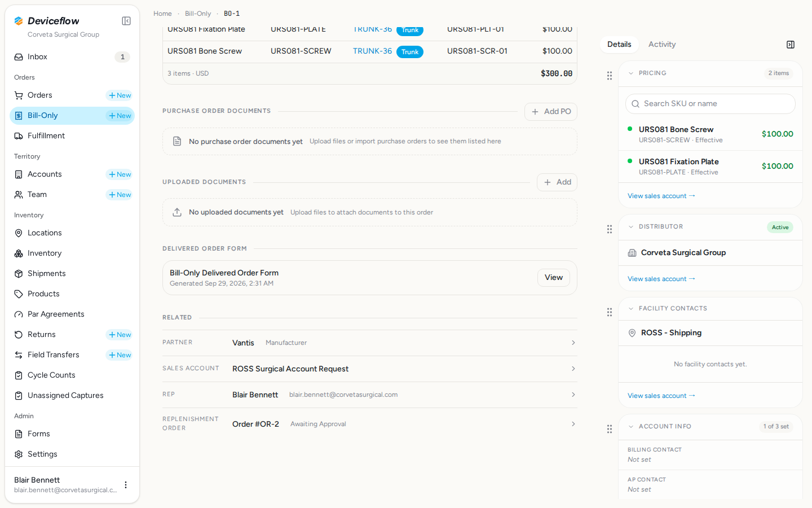Open Field Transfers arrows icon
812x508 pixels.
pyautogui.click(x=19, y=355)
